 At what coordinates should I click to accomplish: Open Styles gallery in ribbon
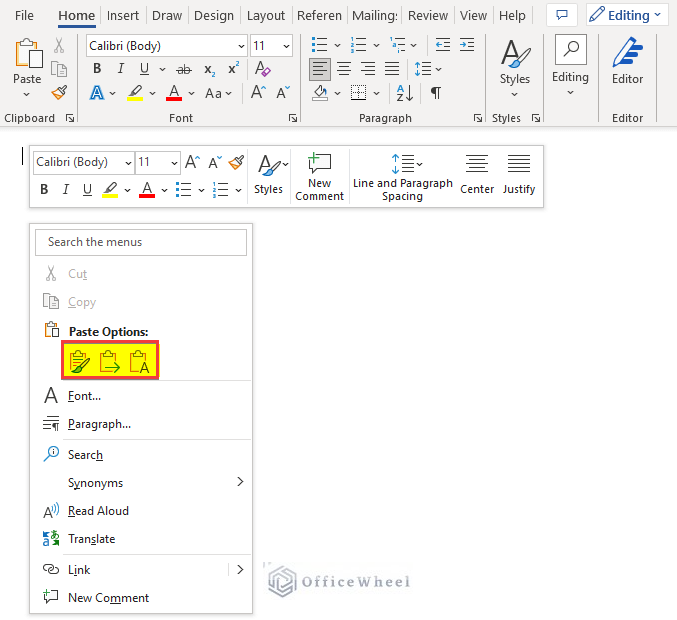pyautogui.click(x=515, y=69)
